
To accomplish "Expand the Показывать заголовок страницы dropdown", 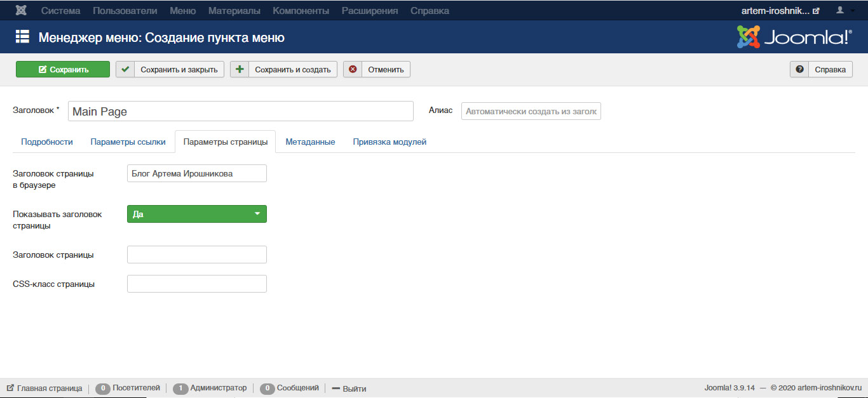I will [x=197, y=214].
